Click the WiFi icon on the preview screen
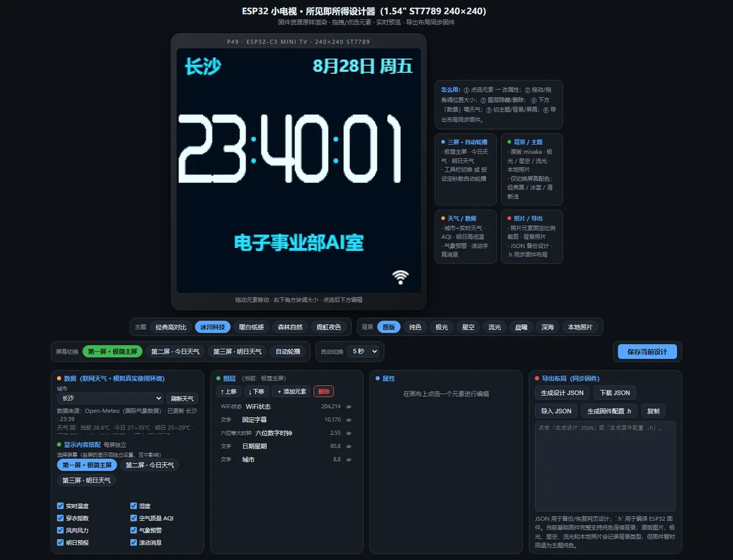Viewport: 733px width, 560px height. tap(401, 277)
